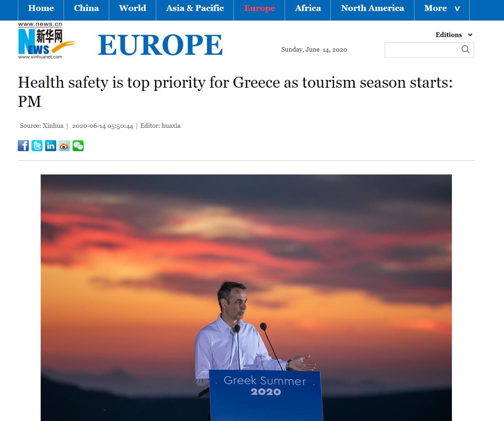This screenshot has height=421, width=504.
Task: Share article on LinkedIn
Action: [50, 146]
